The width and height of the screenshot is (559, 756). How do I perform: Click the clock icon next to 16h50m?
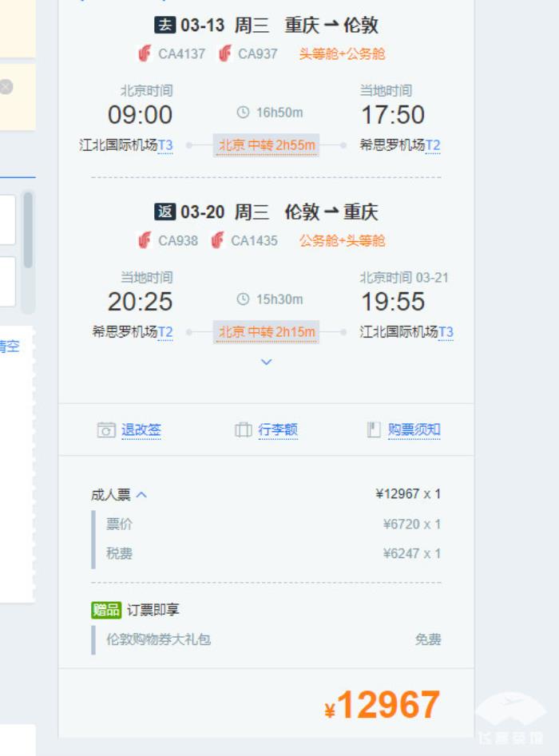[x=244, y=113]
